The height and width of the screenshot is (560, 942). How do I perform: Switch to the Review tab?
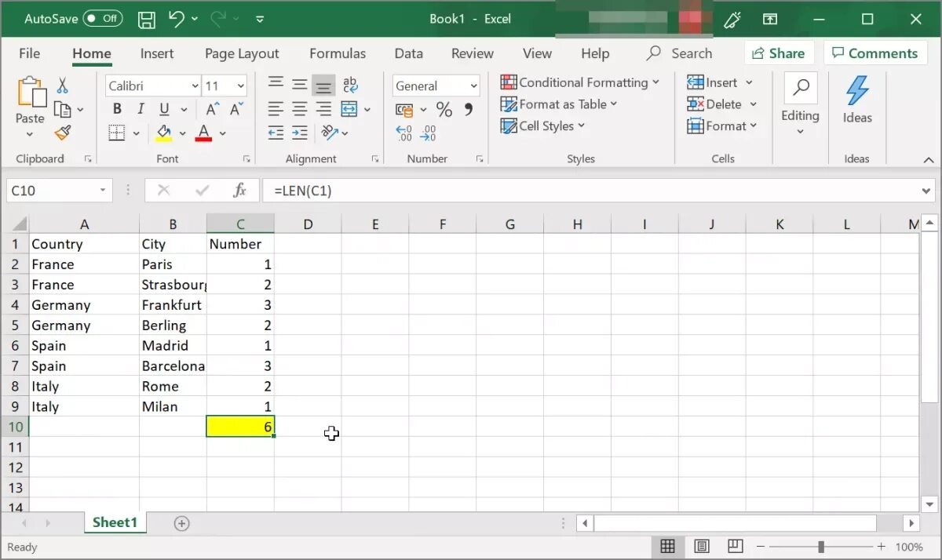(473, 53)
